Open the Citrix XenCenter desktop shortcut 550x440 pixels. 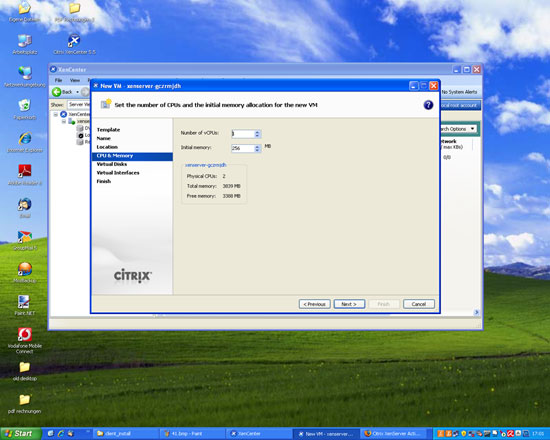pos(74,45)
